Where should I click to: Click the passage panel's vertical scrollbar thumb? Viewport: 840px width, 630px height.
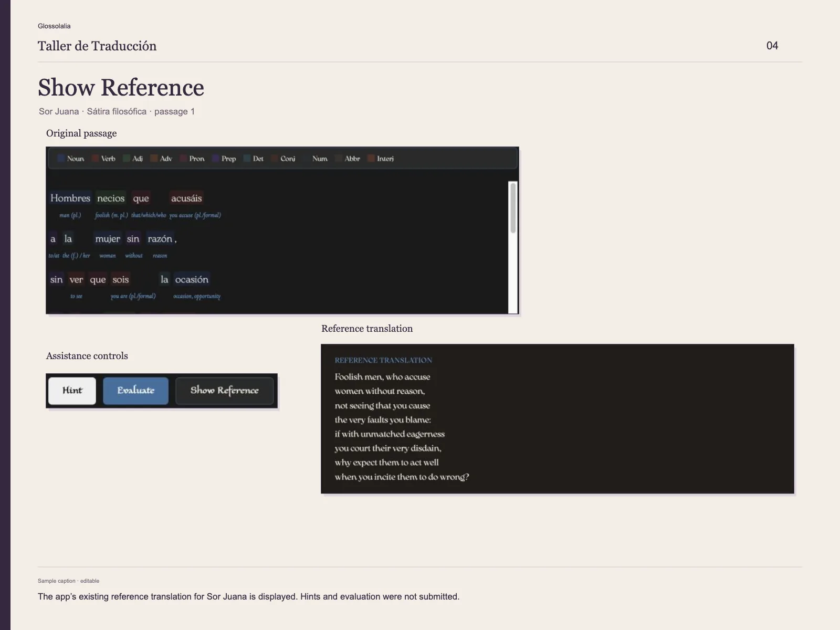(513, 207)
